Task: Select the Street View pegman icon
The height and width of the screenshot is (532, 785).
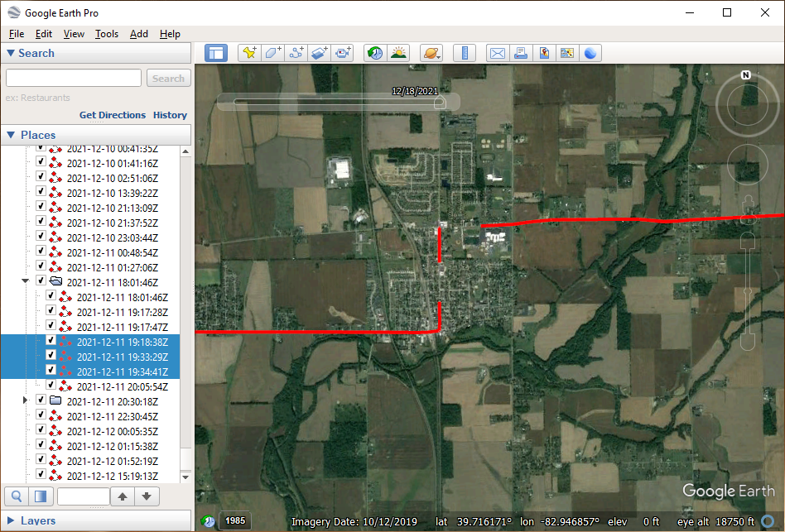Action: coord(749,209)
